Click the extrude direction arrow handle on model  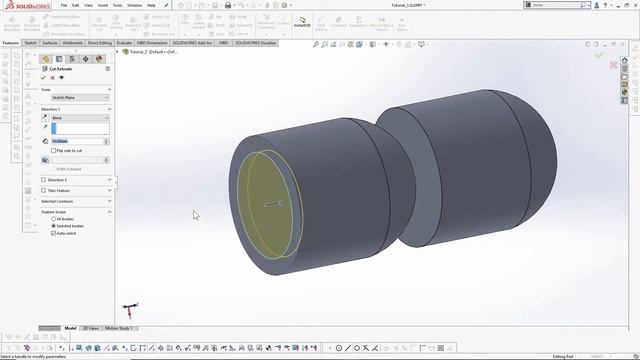275,203
